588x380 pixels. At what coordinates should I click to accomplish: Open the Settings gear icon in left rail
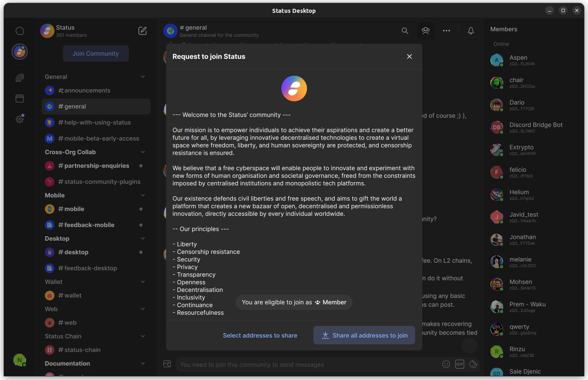coord(20,119)
